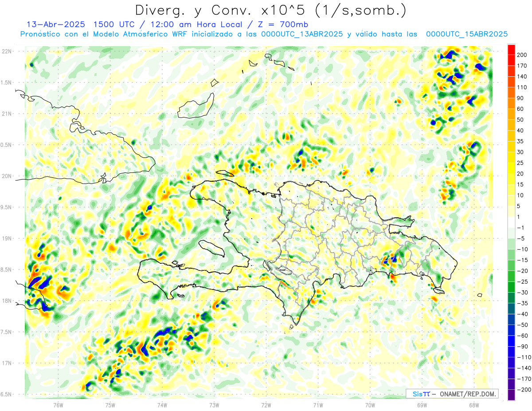Viewport: 532px width, 411px height.
Task: Click the '200' value on the color scale
Action: pyautogui.click(x=522, y=54)
